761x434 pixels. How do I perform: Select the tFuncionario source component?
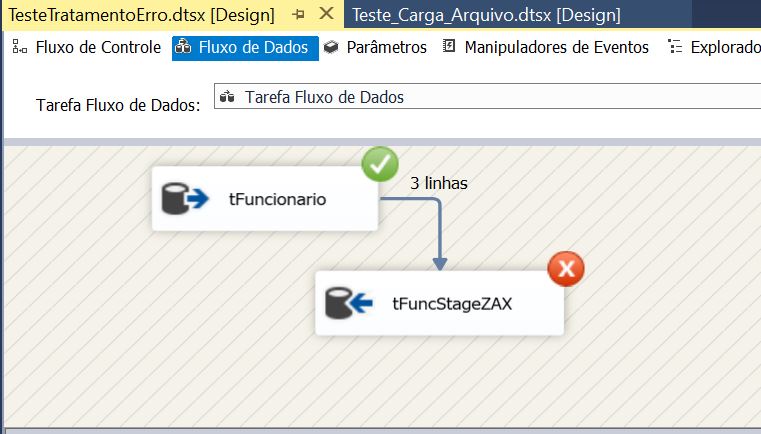pos(265,199)
